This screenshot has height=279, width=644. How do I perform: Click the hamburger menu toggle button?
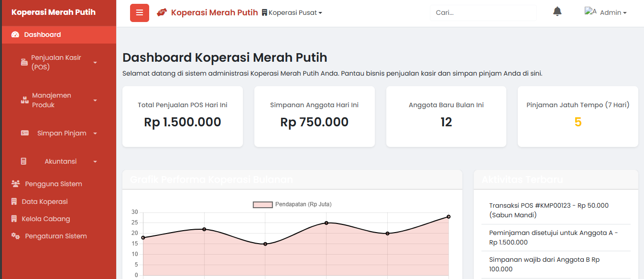140,13
